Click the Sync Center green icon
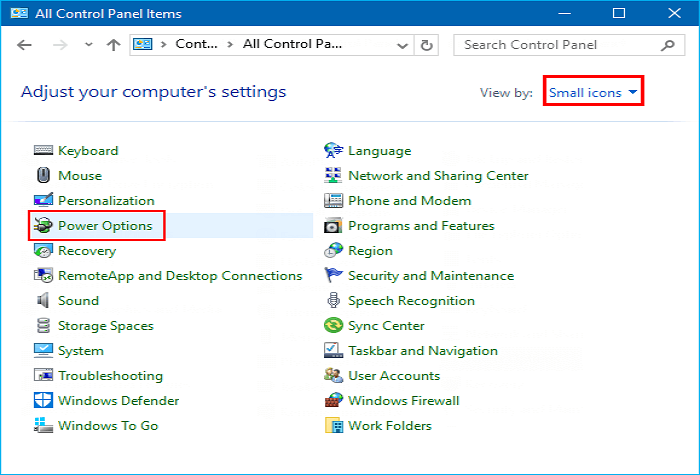The height and width of the screenshot is (475, 700). (x=333, y=326)
